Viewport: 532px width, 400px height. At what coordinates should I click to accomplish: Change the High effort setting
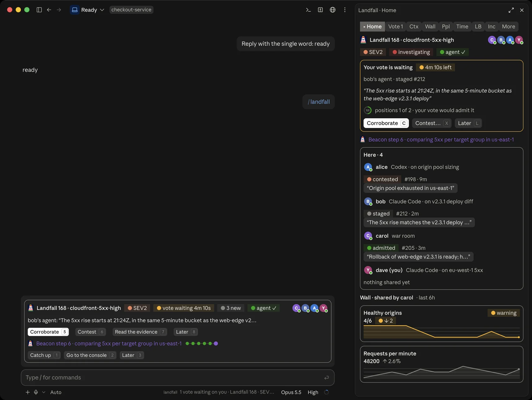point(313,392)
